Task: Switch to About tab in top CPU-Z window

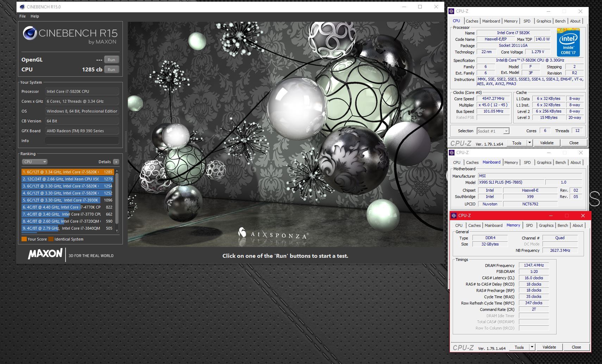Action: [x=575, y=21]
